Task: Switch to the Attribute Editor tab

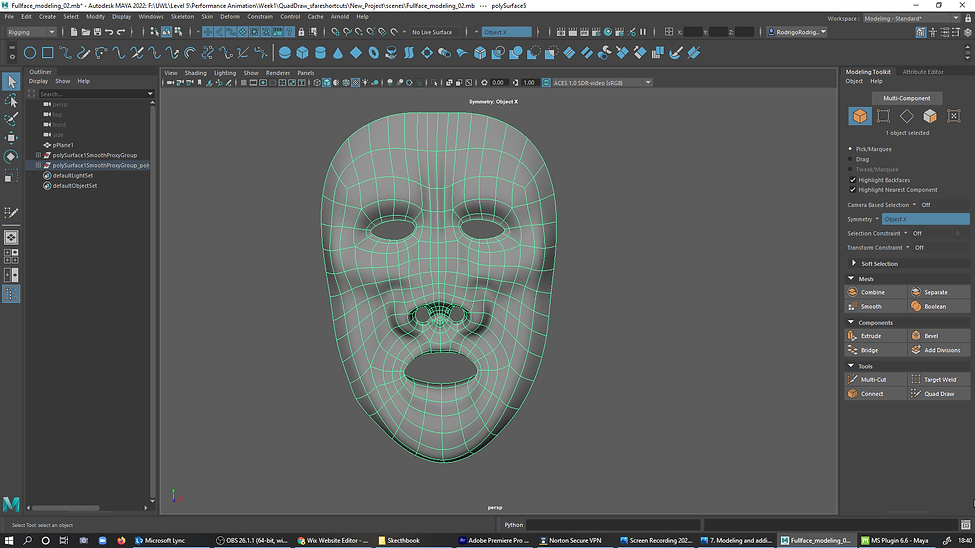Action: [923, 72]
